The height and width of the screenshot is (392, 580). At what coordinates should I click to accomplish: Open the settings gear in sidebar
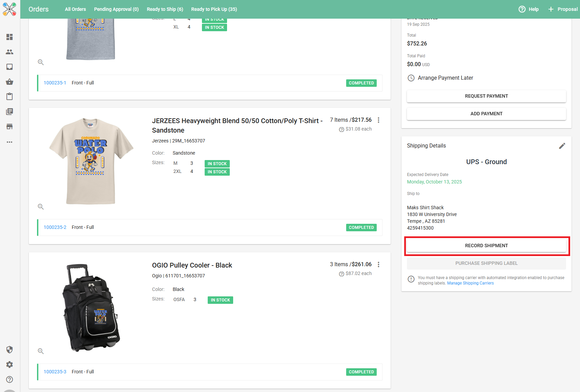click(x=10, y=365)
